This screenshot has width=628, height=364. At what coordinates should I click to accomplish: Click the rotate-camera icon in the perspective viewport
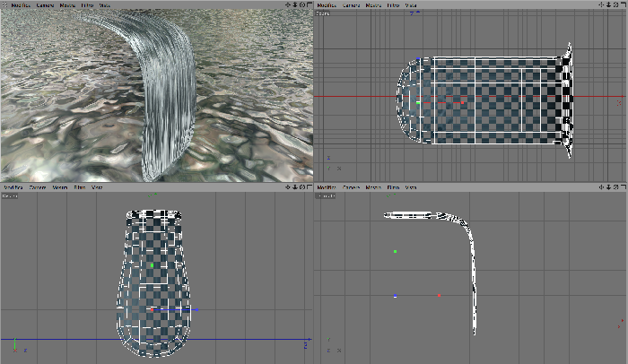(302, 4)
